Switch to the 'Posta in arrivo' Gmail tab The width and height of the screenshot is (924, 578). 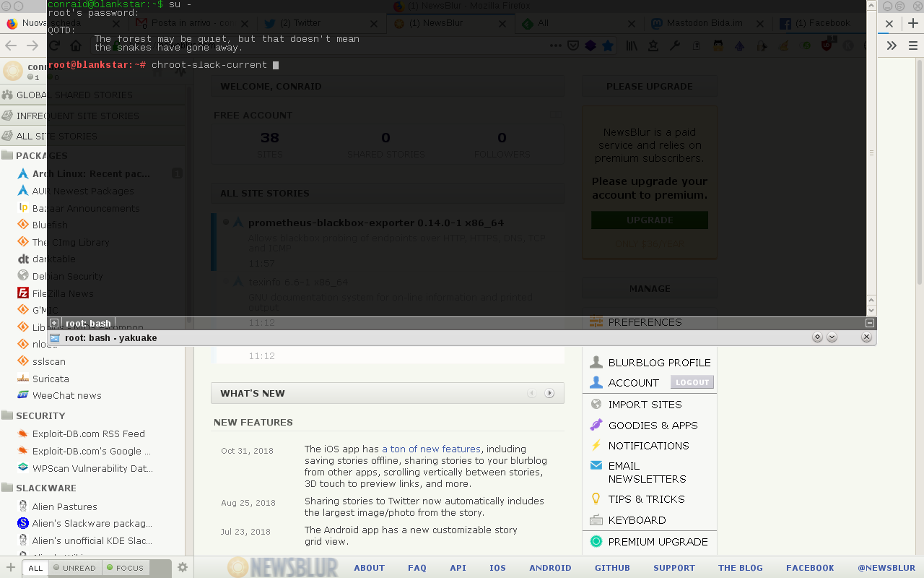[191, 23]
